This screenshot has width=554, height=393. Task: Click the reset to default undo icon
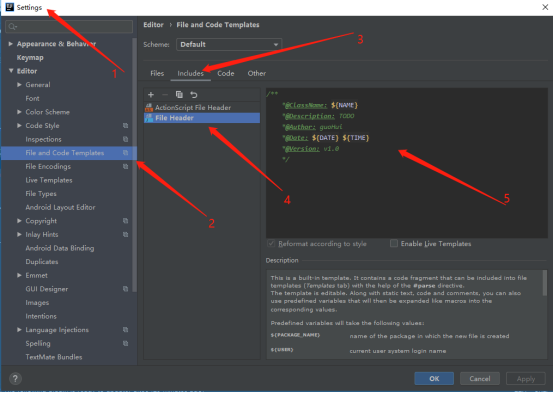[194, 95]
